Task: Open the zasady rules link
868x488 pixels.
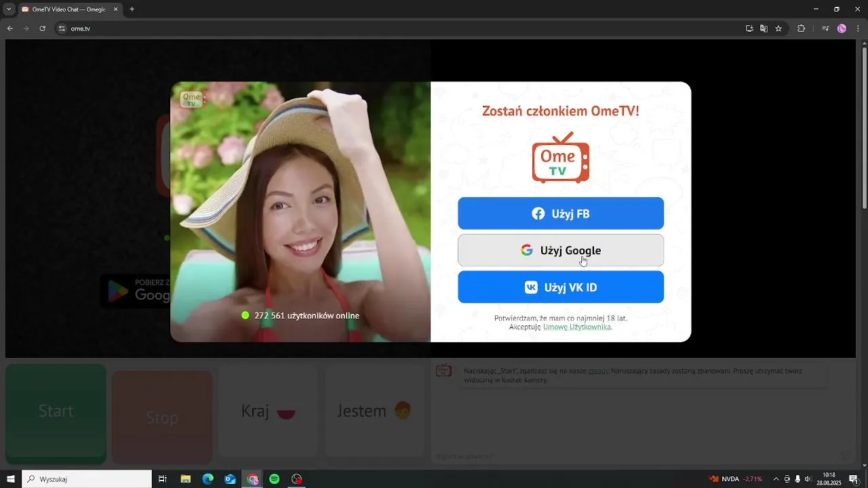Action: (x=597, y=371)
